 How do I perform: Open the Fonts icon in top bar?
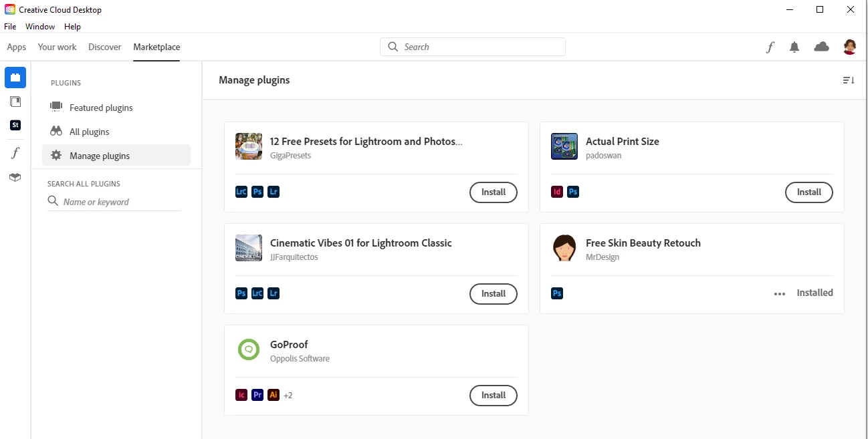pos(770,47)
